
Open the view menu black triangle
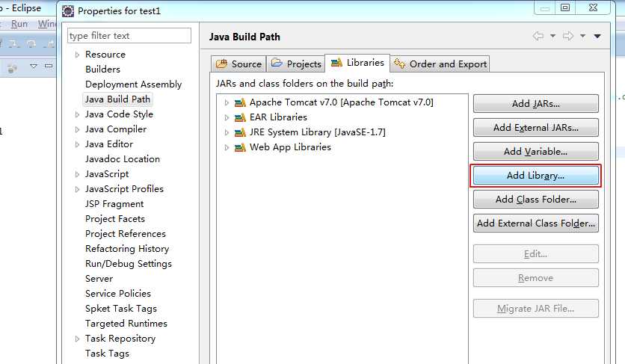coord(597,37)
